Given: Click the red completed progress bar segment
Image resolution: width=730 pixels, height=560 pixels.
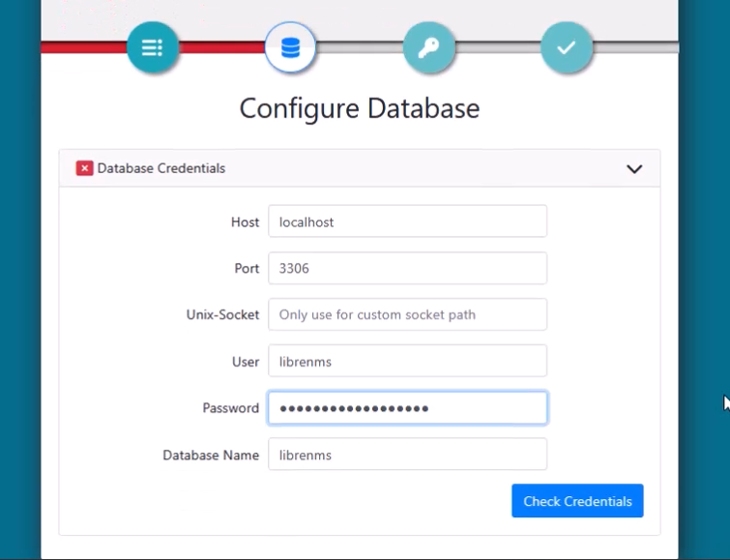Looking at the screenshot, I should coord(221,47).
